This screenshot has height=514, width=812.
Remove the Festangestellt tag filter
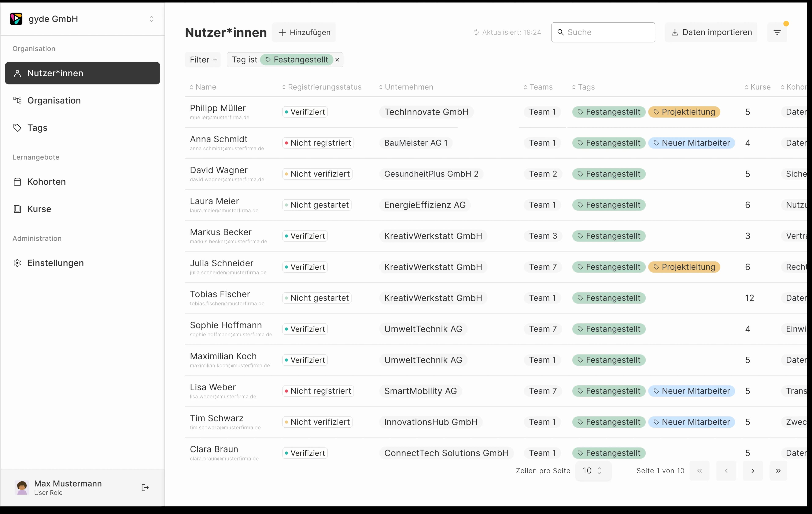pyautogui.click(x=337, y=60)
